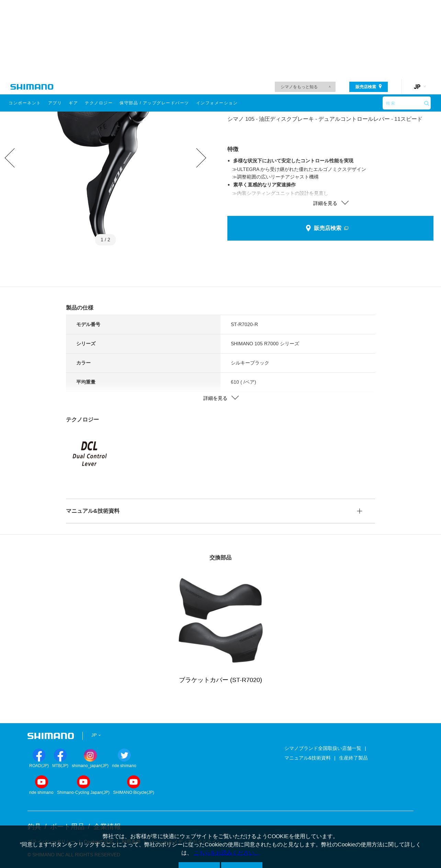Open テクノロジー menu item
This screenshot has width=441, height=868.
pos(99,103)
